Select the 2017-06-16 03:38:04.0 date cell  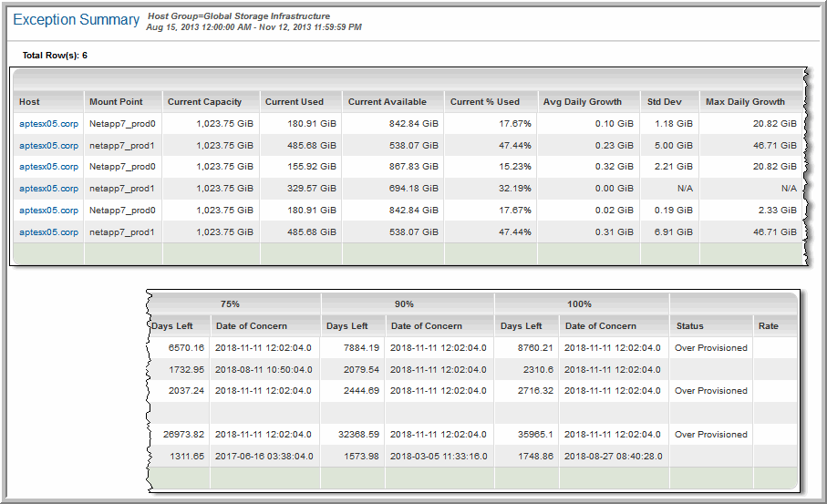[x=262, y=457]
